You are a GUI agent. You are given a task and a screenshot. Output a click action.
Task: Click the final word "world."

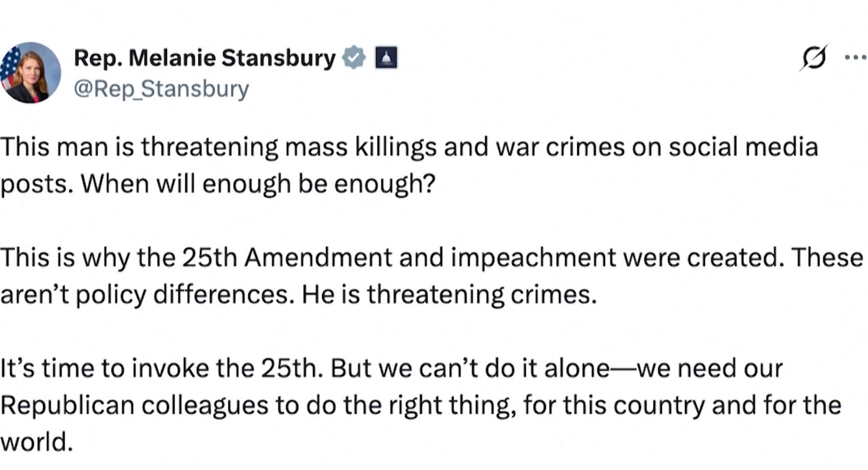[36, 442]
